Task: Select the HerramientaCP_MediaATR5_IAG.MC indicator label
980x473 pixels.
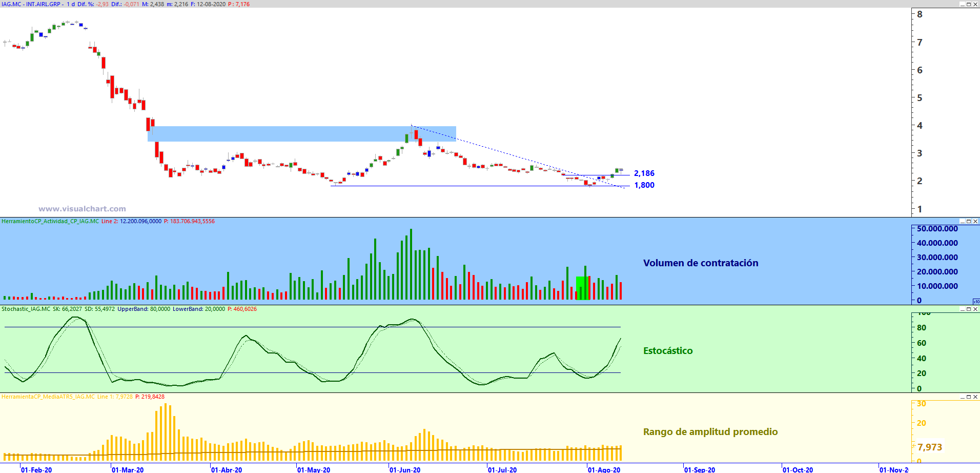Action: point(48,397)
